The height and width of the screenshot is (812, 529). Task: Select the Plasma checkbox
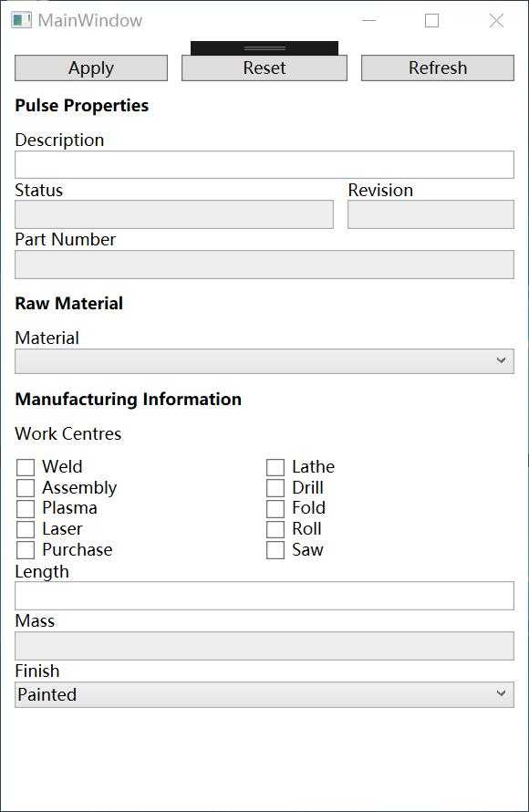point(26,508)
